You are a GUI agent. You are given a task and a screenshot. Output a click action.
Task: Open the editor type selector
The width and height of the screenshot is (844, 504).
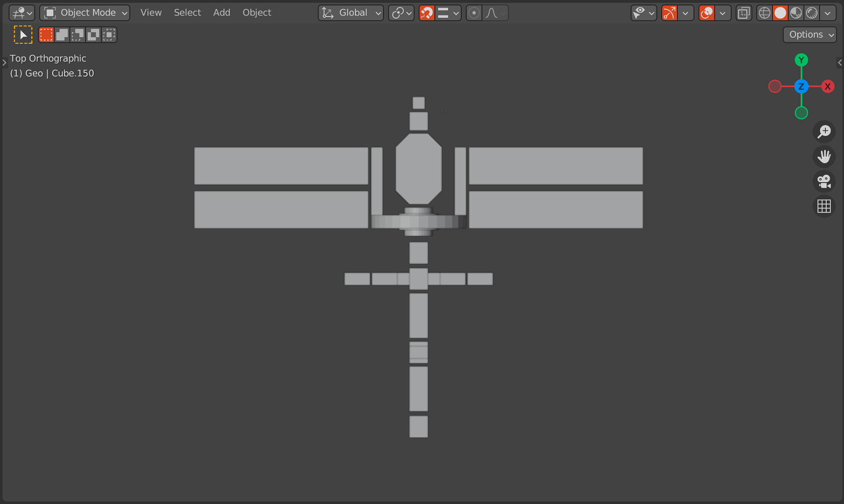point(22,13)
